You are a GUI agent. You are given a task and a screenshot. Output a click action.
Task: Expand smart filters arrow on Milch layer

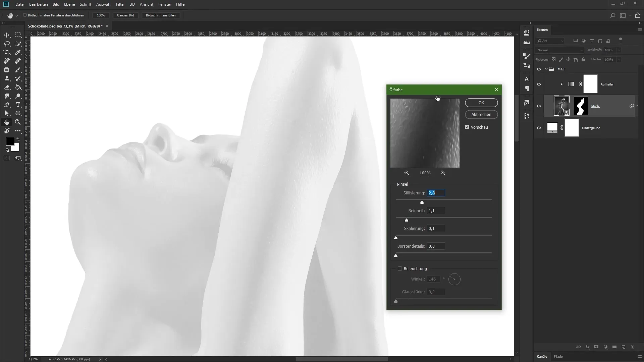637,106
